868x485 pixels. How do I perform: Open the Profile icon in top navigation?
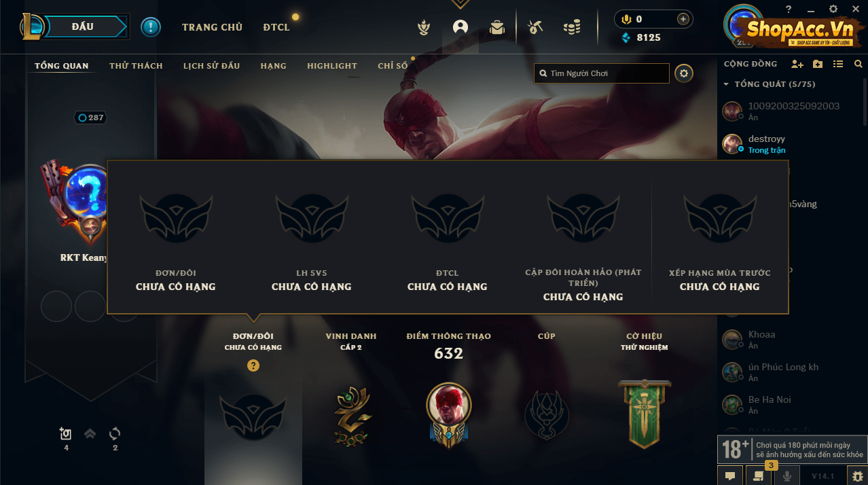point(460,27)
